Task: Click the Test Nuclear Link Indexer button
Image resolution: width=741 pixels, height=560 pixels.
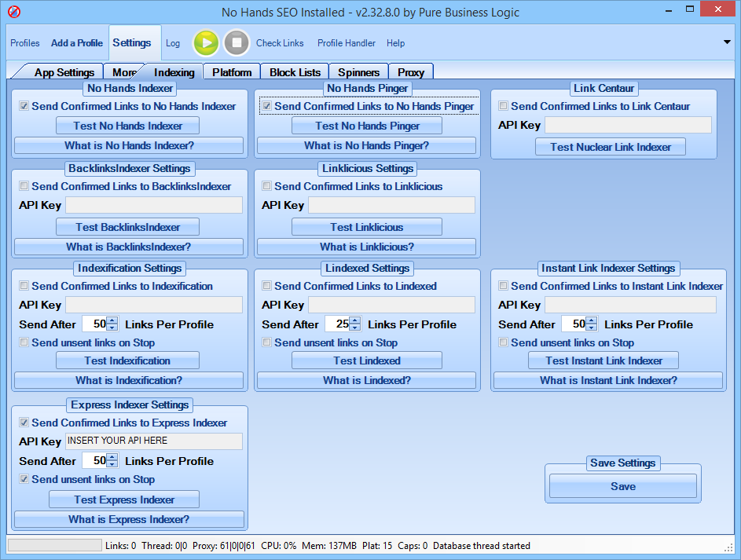Action: tap(611, 147)
